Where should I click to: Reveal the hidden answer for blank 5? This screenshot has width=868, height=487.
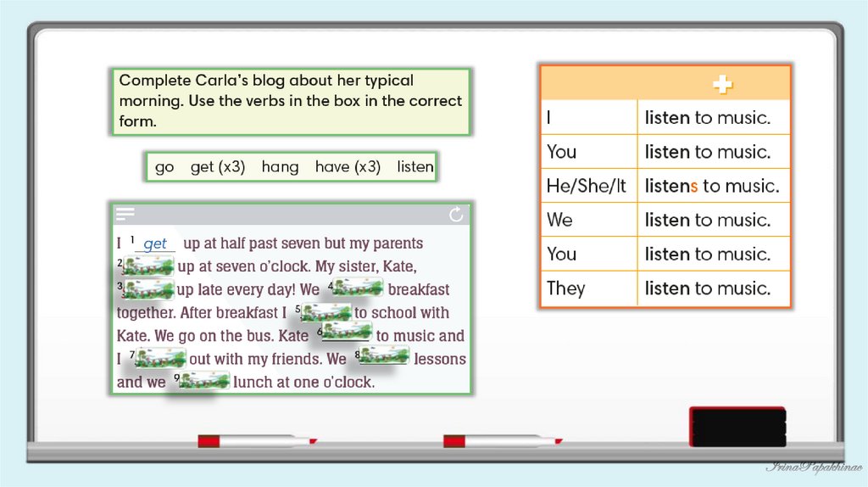326,312
